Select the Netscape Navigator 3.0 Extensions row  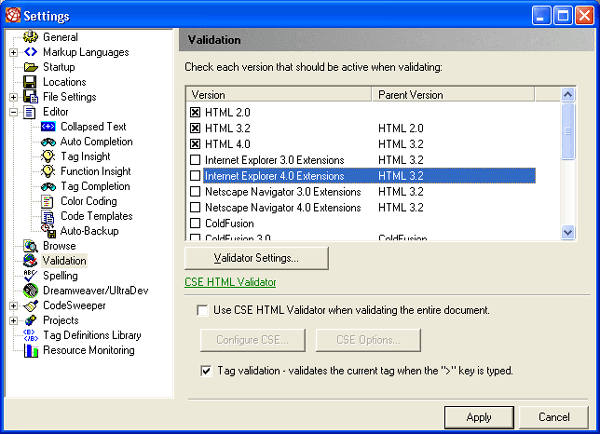coord(362,191)
